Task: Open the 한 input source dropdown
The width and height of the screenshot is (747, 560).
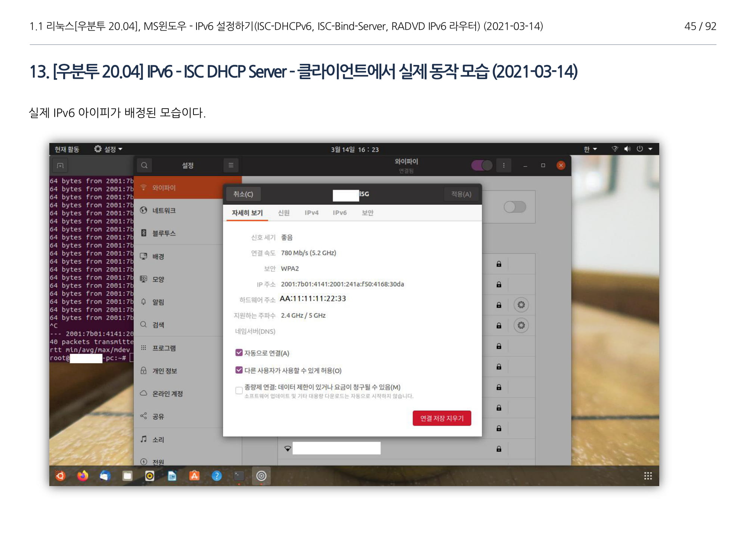Action: 590,149
